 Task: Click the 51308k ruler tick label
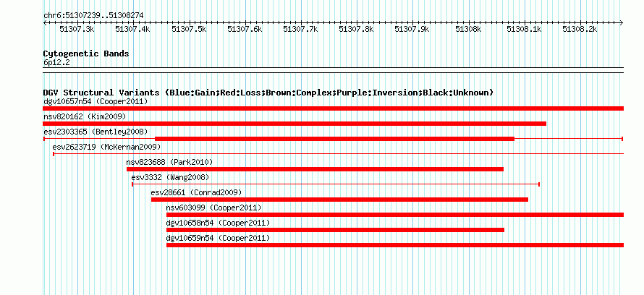tap(467, 29)
